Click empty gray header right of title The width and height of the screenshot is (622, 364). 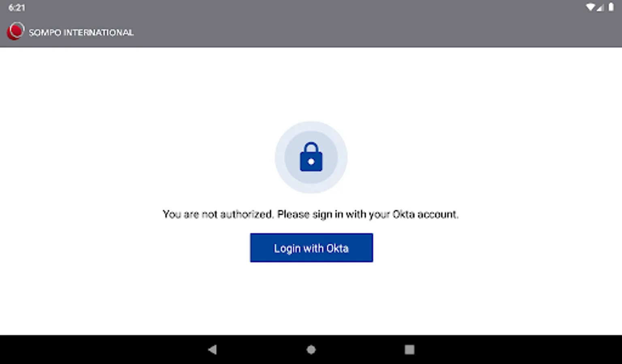tap(364, 32)
